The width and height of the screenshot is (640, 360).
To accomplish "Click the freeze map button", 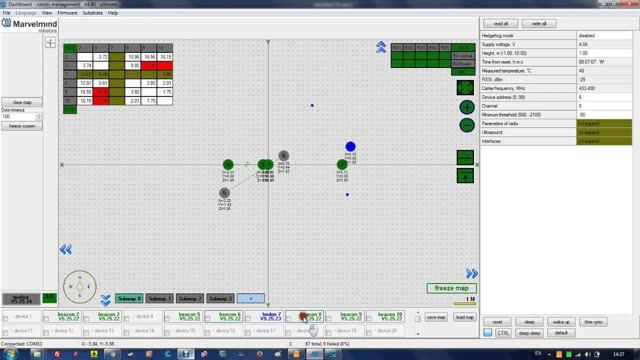I will click(451, 288).
